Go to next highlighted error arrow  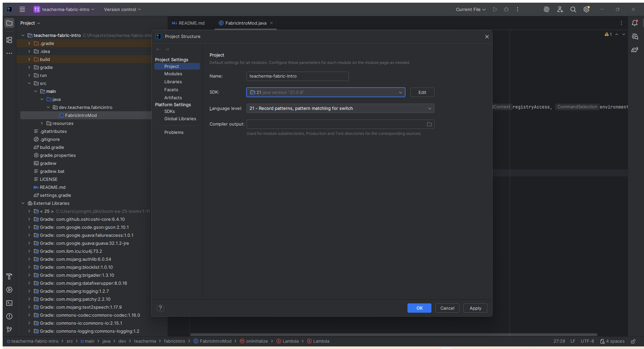(x=624, y=34)
